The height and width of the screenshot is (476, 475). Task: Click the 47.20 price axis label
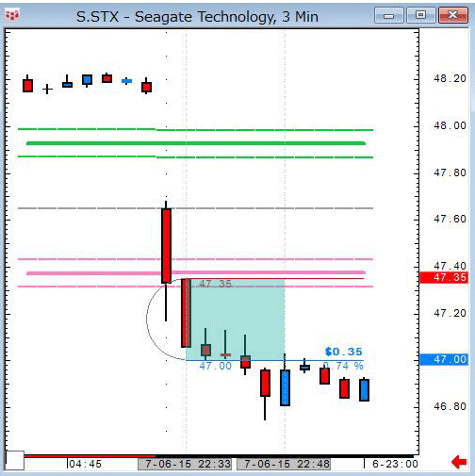pos(450,313)
